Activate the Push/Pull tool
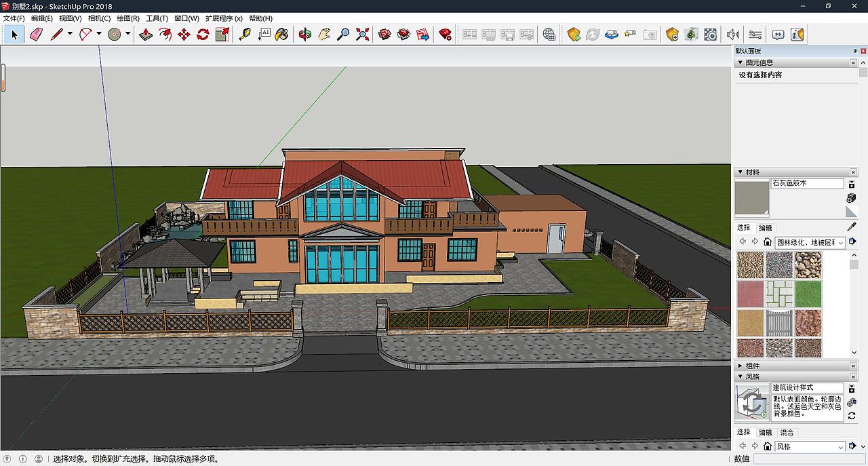Image resolution: width=868 pixels, height=466 pixels. 146,34
